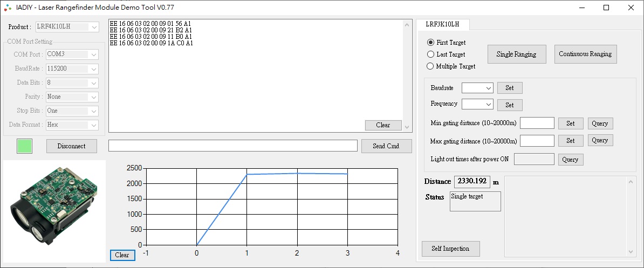This screenshot has height=268, width=644.
Task: Query the Max gating distance
Action: (600, 140)
